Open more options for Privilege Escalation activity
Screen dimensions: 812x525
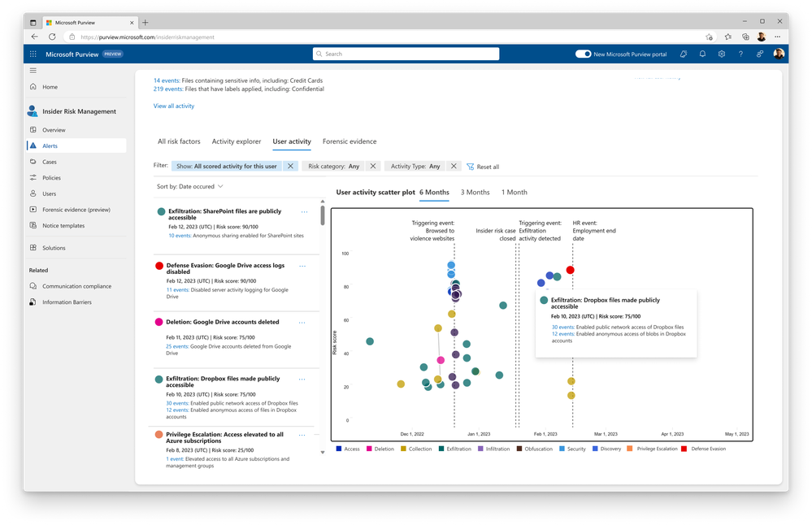pos(302,436)
